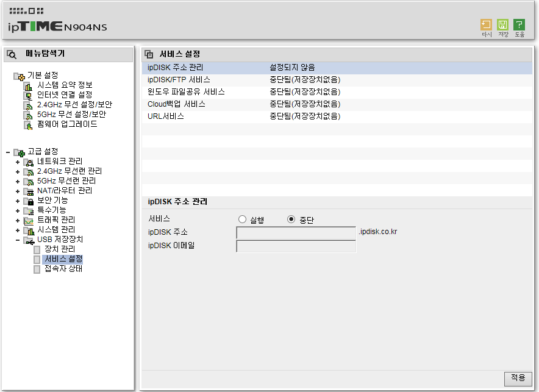539x392 pixels.
Task: Click the 다시 refresh icon
Action: (x=486, y=25)
